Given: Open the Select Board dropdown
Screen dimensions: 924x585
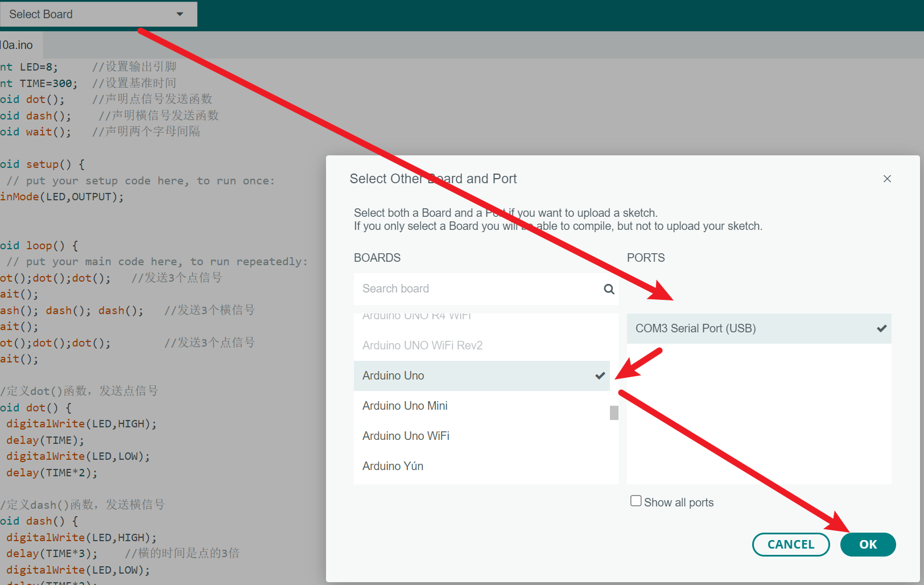Looking at the screenshot, I should point(98,14).
